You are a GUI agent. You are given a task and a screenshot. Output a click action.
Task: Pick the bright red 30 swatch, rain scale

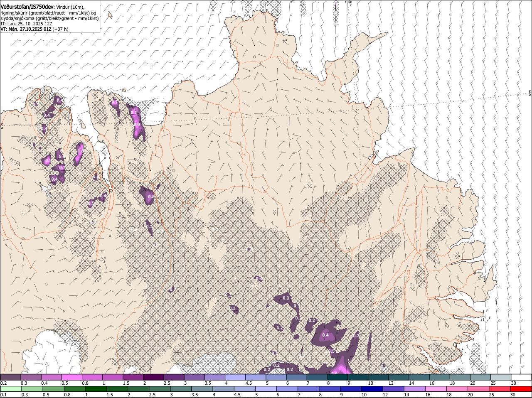[x=520, y=389]
